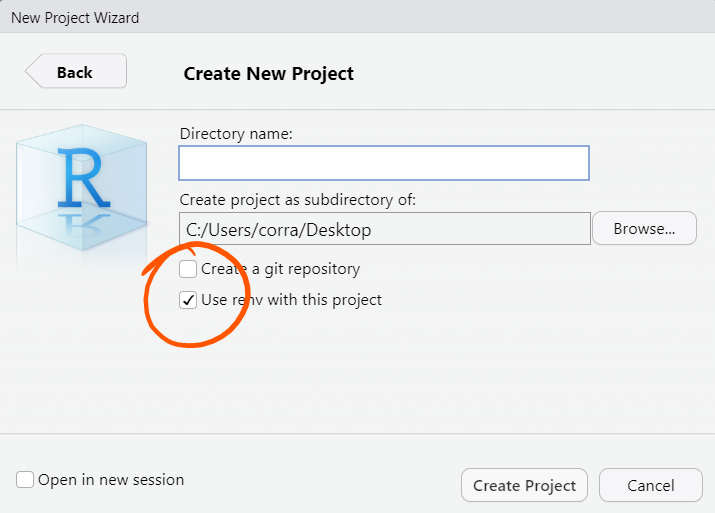
Task: Click the letter R inside the cube
Action: 82,178
